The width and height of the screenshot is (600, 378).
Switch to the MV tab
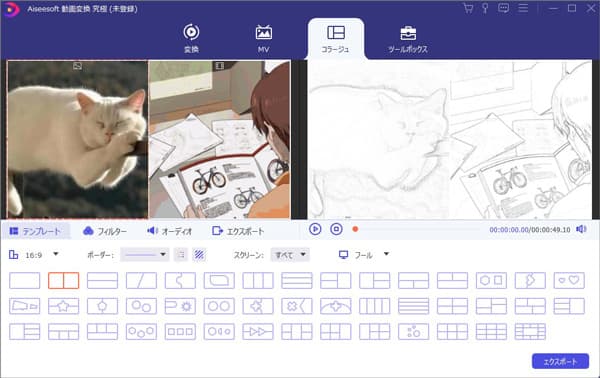tap(264, 38)
